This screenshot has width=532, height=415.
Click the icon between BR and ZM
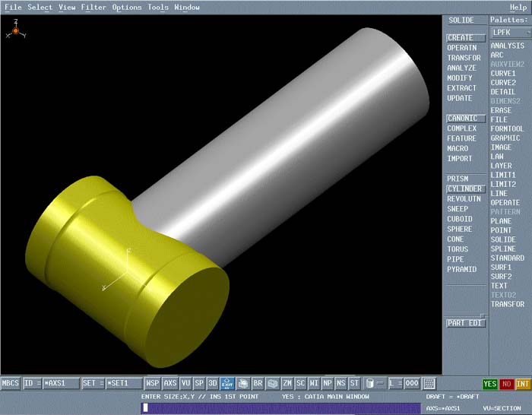pos(273,384)
